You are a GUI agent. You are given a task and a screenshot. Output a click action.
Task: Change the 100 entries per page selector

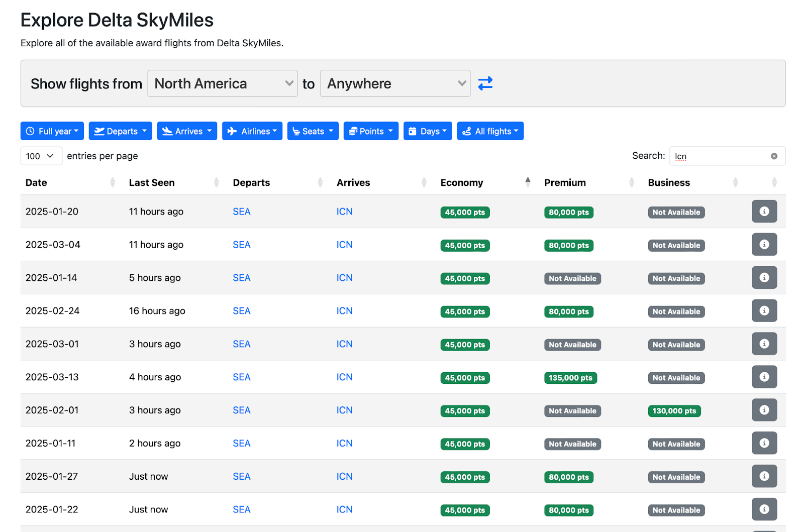tap(41, 156)
